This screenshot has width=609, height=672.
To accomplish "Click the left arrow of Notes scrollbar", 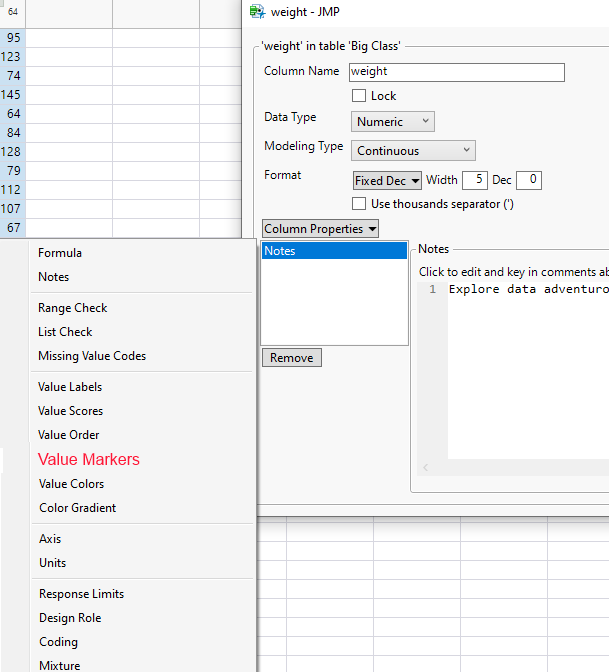I will point(426,468).
